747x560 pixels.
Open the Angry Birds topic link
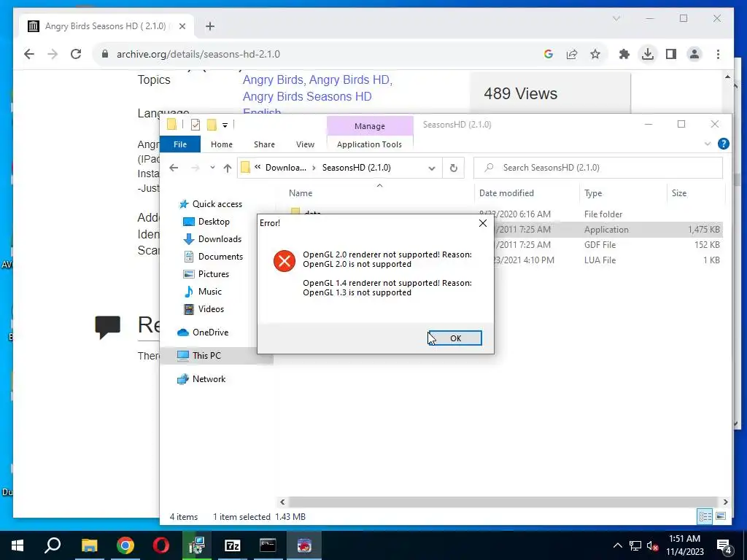click(x=274, y=79)
